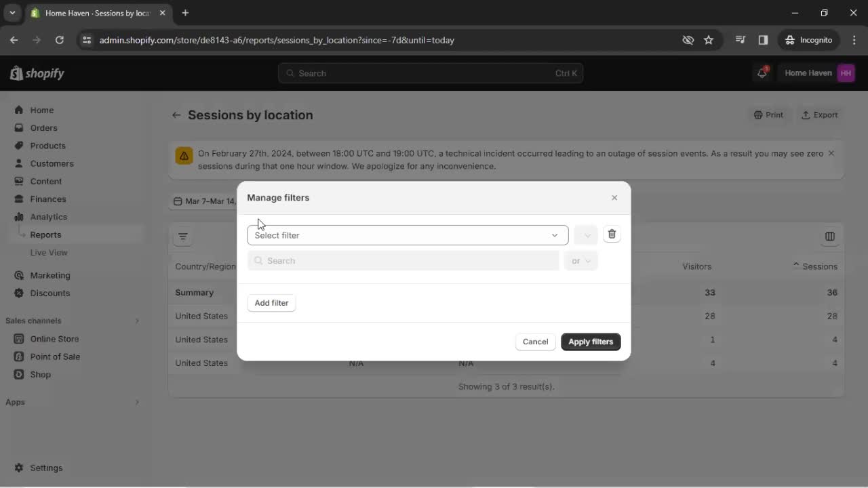The height and width of the screenshot is (488, 868).
Task: Reload the page in the browser
Action: (60, 40)
